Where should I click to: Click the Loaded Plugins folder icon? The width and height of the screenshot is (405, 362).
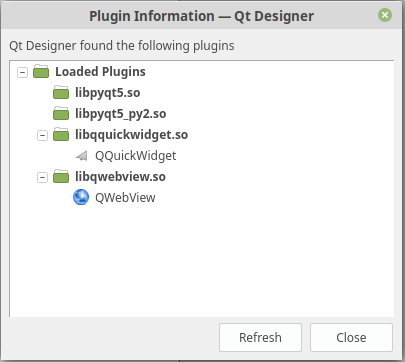tap(41, 71)
